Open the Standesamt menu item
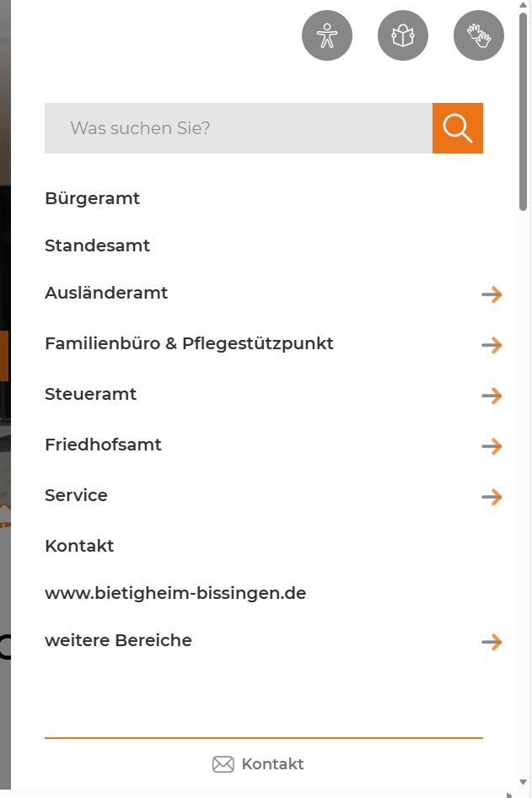The width and height of the screenshot is (532, 798). pyautogui.click(x=97, y=245)
